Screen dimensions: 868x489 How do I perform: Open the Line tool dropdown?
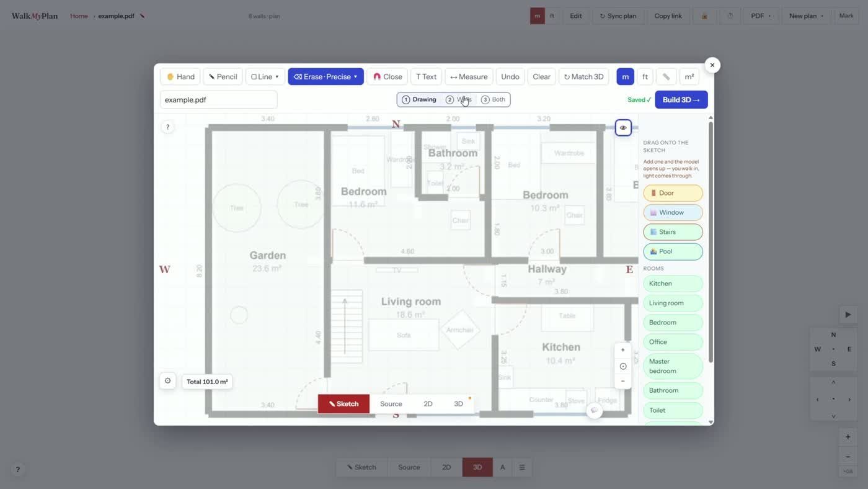pos(265,76)
